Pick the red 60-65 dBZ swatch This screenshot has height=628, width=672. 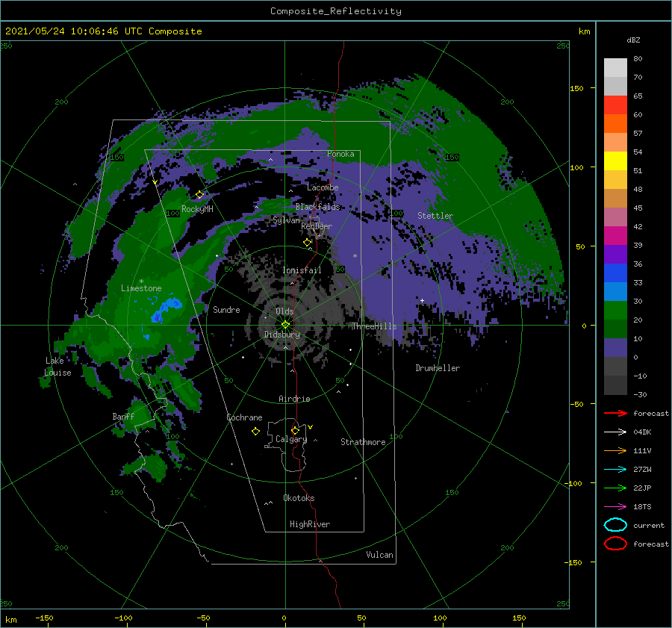(615, 105)
